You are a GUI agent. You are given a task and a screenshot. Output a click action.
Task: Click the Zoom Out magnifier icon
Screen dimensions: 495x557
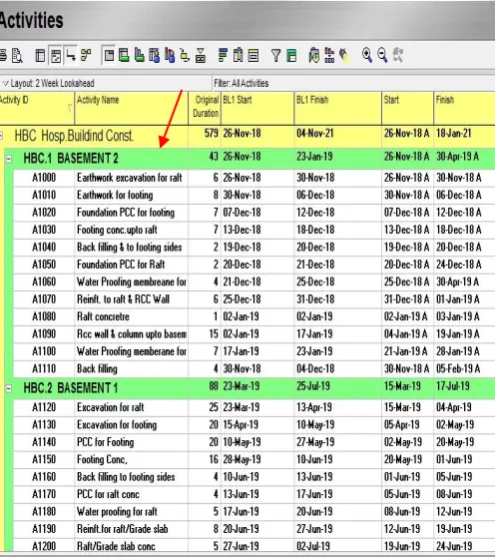382,55
